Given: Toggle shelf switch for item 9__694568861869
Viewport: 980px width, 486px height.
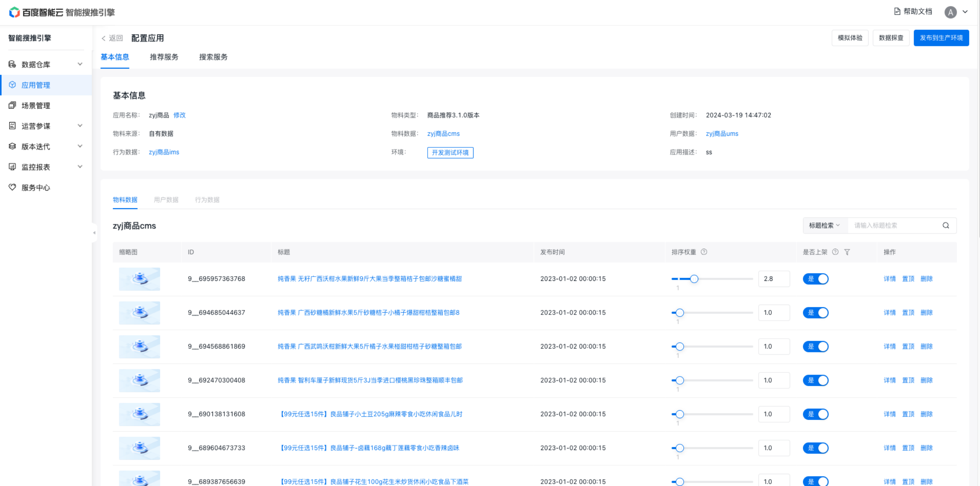Looking at the screenshot, I should (x=815, y=346).
